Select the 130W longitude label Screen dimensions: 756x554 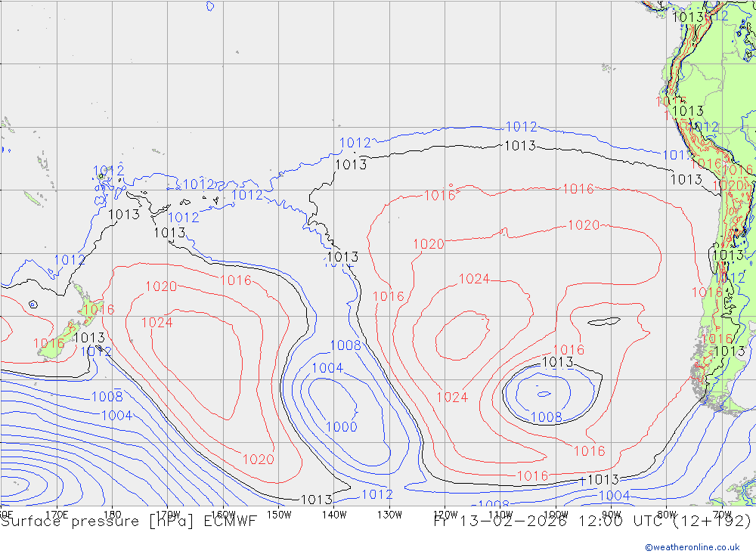[x=389, y=514]
